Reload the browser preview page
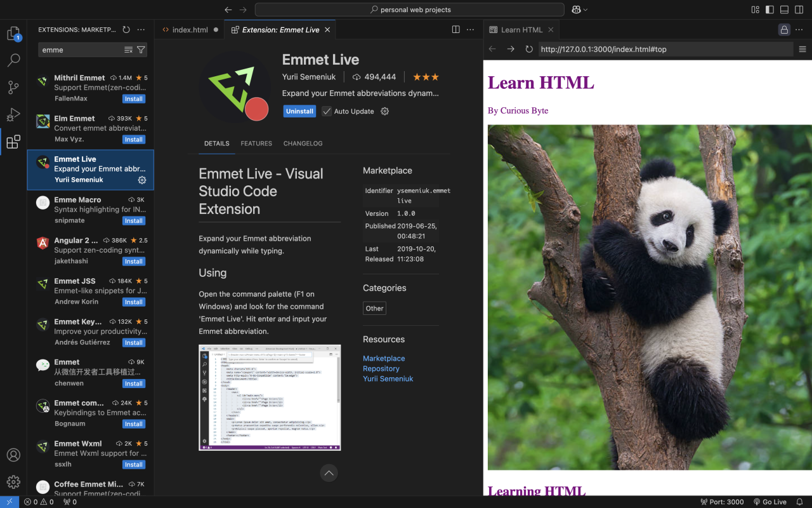The height and width of the screenshot is (508, 812). (529, 50)
